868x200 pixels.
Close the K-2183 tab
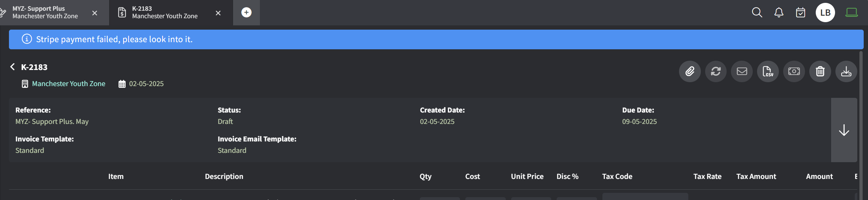218,13
